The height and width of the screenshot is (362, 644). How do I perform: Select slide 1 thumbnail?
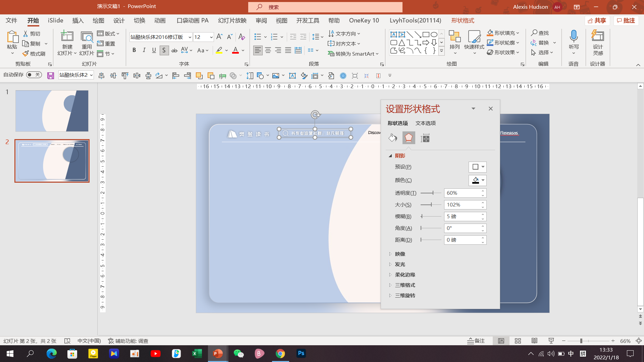(x=52, y=111)
